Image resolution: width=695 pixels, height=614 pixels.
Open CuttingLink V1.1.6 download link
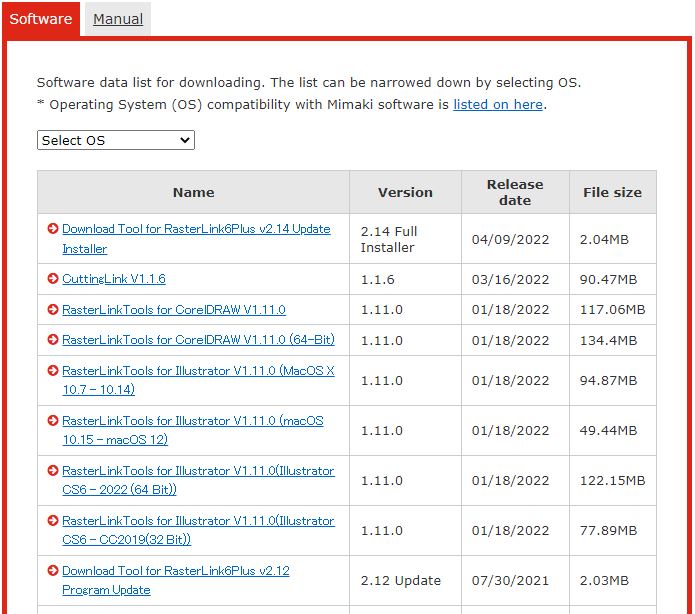pos(113,279)
